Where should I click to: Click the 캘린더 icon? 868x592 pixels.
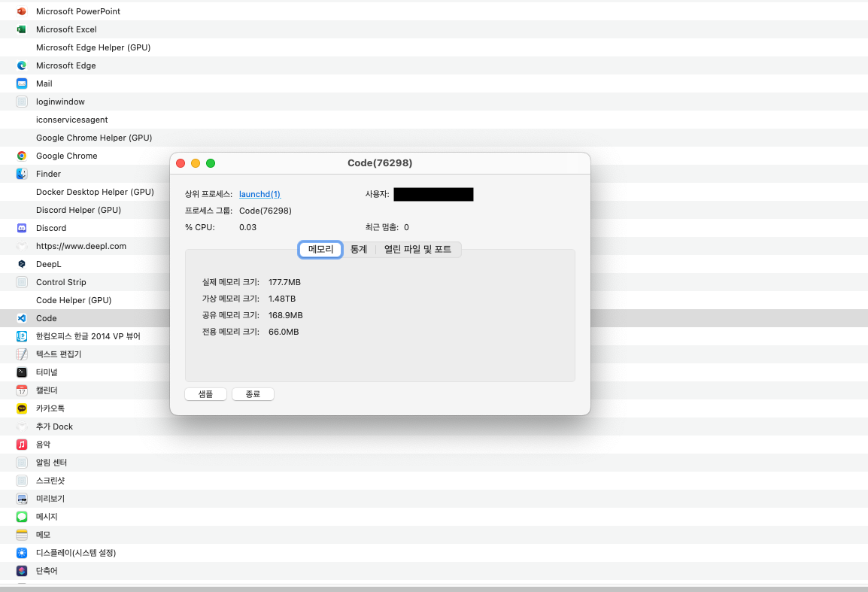(x=22, y=390)
